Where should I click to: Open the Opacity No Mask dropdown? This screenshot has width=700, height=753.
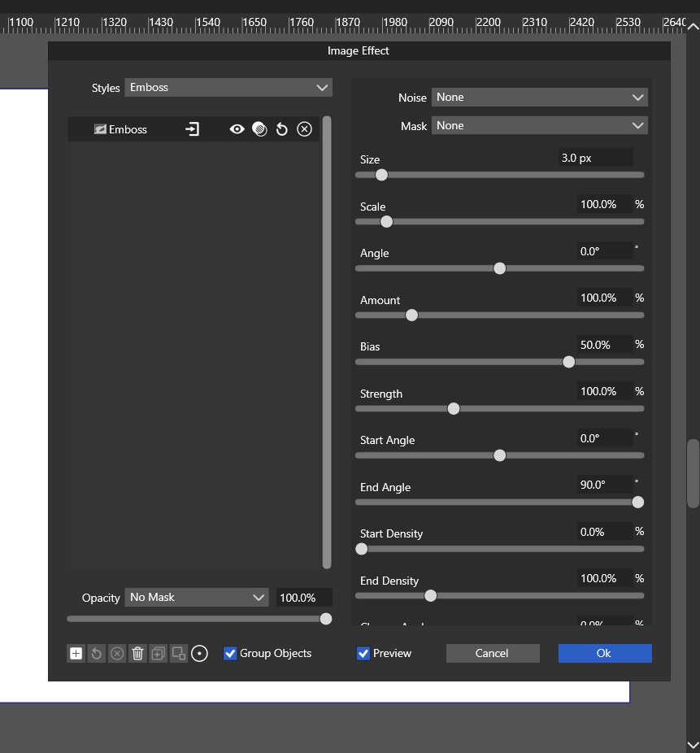[x=197, y=598]
